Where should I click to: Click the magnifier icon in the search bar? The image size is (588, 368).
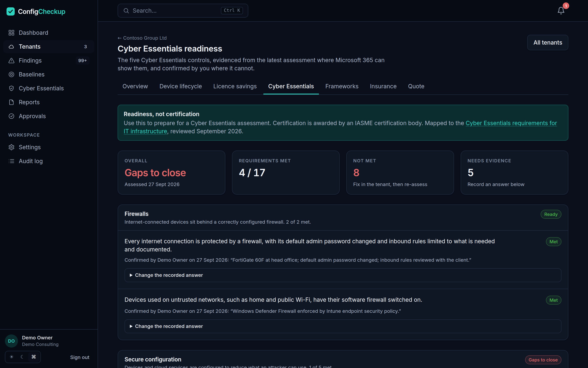126,10
